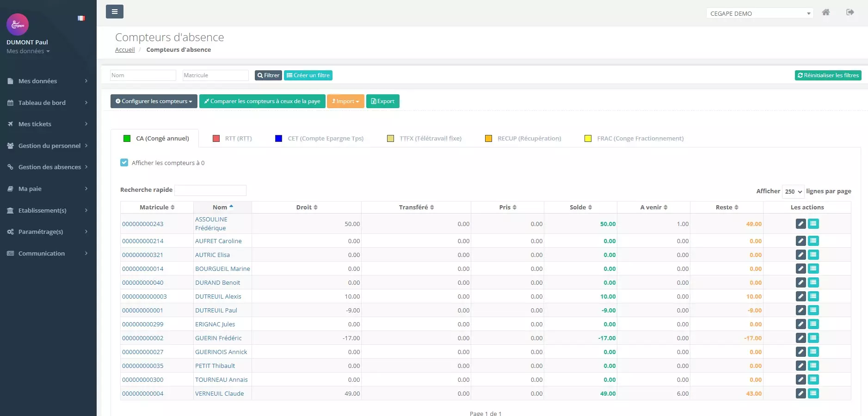Click the 'Recherche rapide' search field
The width and height of the screenshot is (868, 416).
tap(210, 190)
